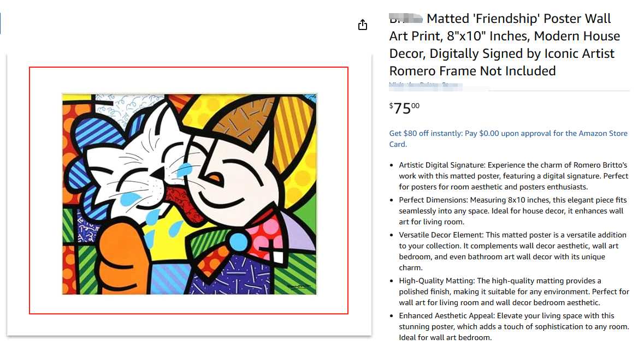
Task: Click the share icon above the poster
Action: (363, 25)
